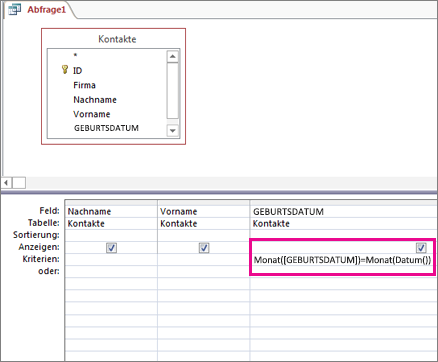
Task: Click the column selector above Nachname column
Action: tap(111, 203)
